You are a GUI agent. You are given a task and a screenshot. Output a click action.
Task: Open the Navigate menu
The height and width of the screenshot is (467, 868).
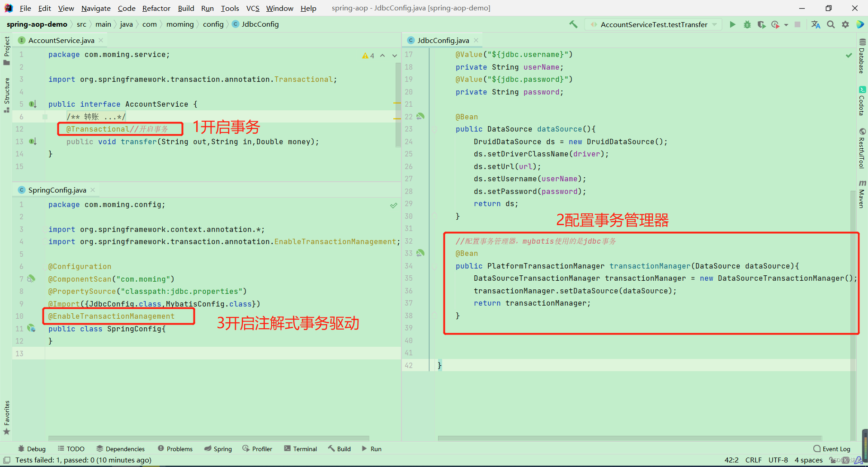click(96, 8)
